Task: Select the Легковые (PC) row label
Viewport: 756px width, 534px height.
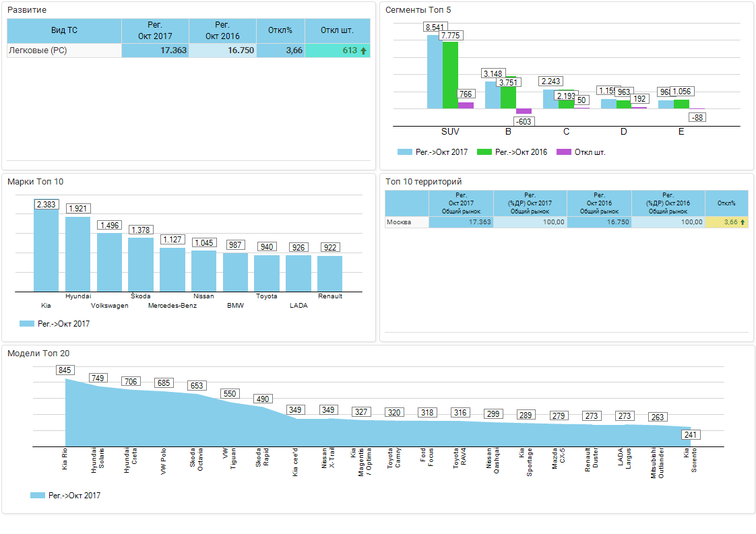Action: (x=38, y=51)
